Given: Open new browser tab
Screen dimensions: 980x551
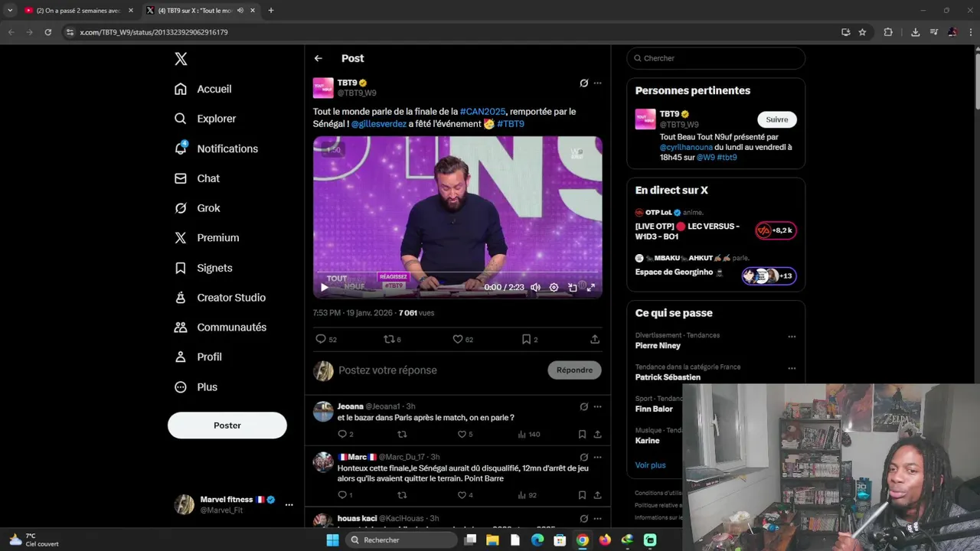Looking at the screenshot, I should 271,11.
